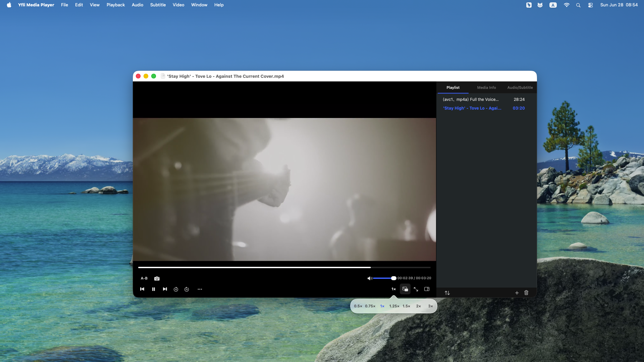Open the Window menu

pos(199,5)
